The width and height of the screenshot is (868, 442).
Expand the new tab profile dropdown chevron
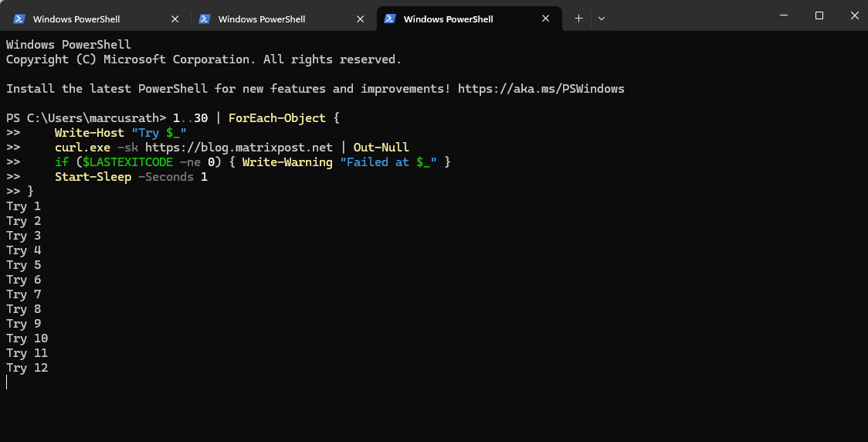(x=602, y=19)
